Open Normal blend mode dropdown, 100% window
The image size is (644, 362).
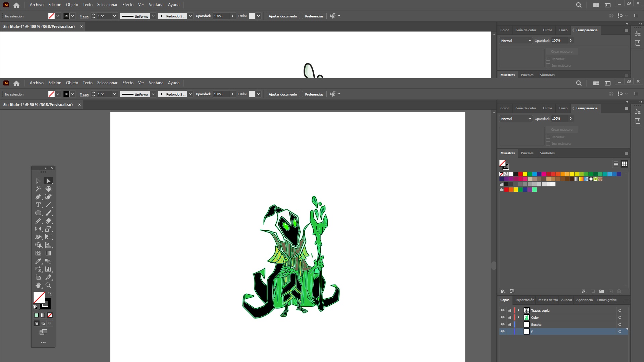[x=516, y=41]
